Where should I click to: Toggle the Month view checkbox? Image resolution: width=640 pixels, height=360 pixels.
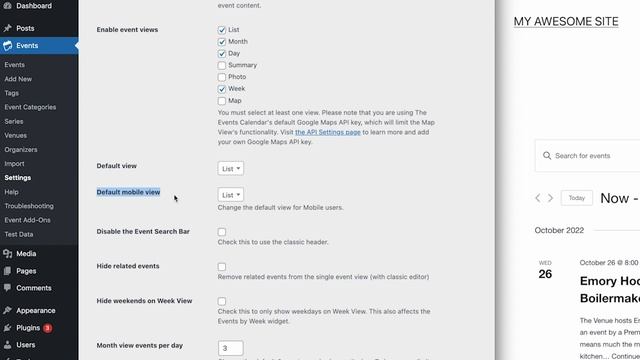[x=222, y=42]
